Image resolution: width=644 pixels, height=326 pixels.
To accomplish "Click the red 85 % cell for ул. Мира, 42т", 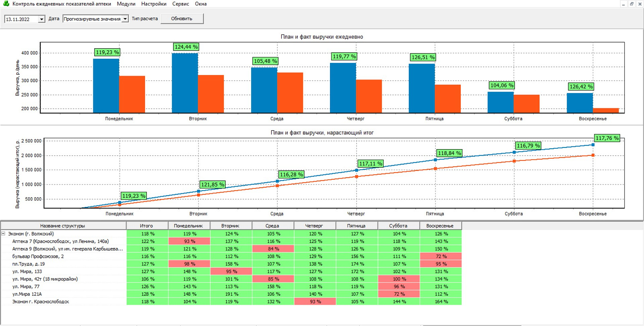I will (273, 279).
